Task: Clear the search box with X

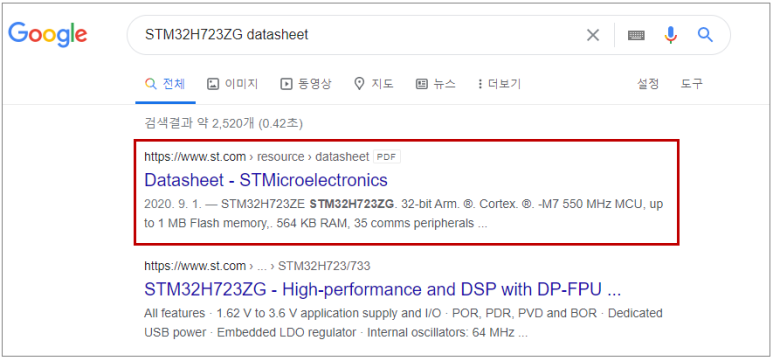Action: (593, 35)
